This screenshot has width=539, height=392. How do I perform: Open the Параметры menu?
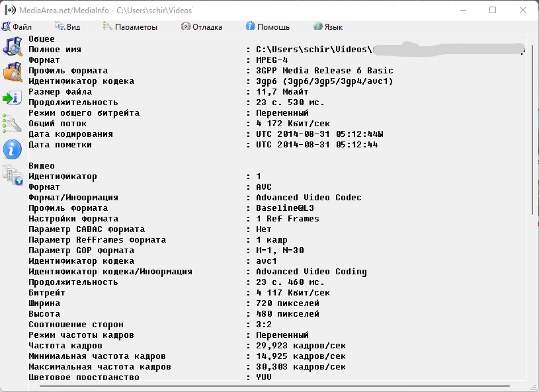tap(130, 27)
